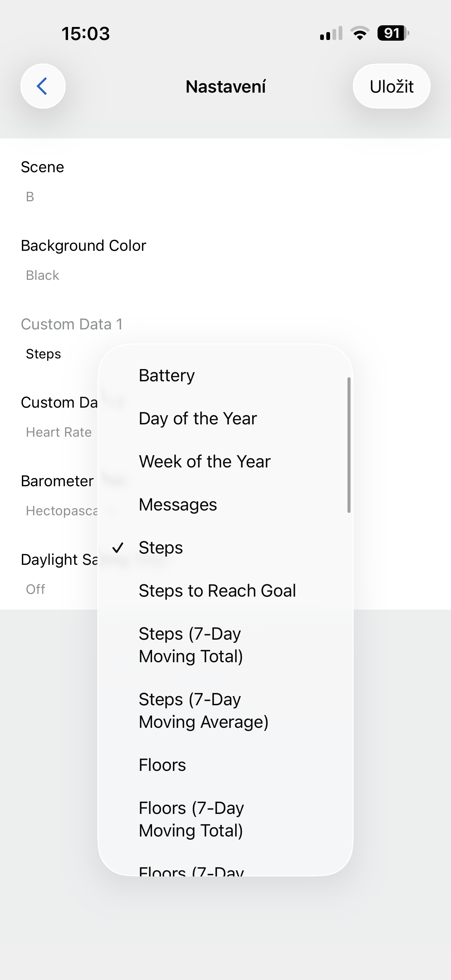Viewport: 451px width, 980px height.
Task: Select Day of the Year option
Action: pos(198,419)
